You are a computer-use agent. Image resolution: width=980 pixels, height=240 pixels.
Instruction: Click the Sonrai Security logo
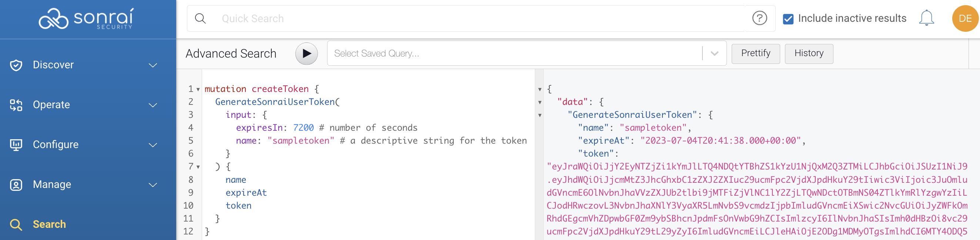[x=86, y=18]
